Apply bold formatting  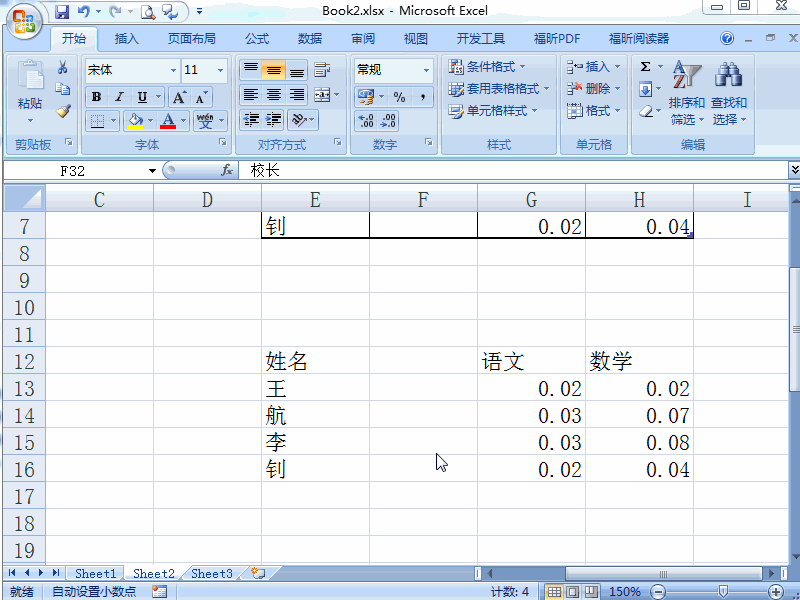pyautogui.click(x=96, y=96)
